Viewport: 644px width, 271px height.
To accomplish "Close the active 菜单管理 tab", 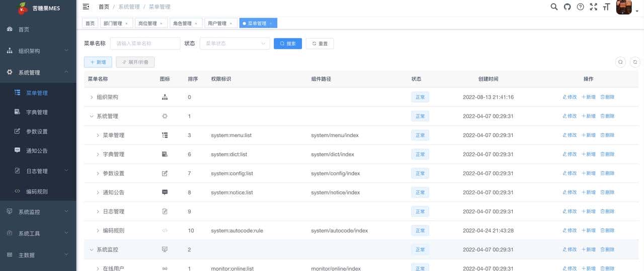I will (x=271, y=23).
